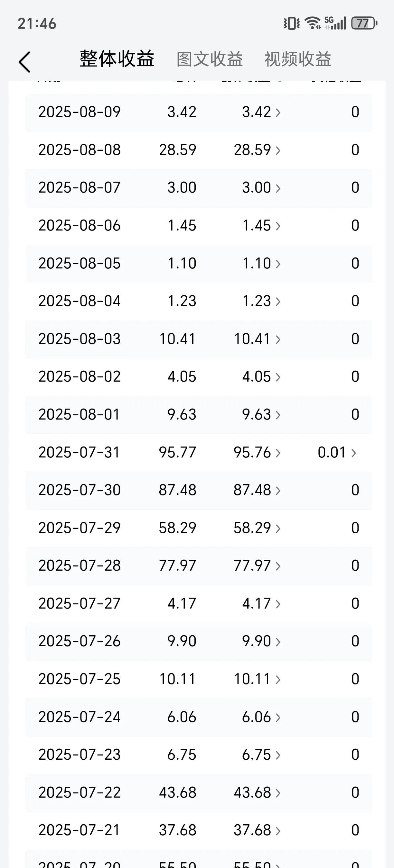This screenshot has width=394, height=868.
Task: Open the 0.01 other earnings chevron
Action: (337, 452)
